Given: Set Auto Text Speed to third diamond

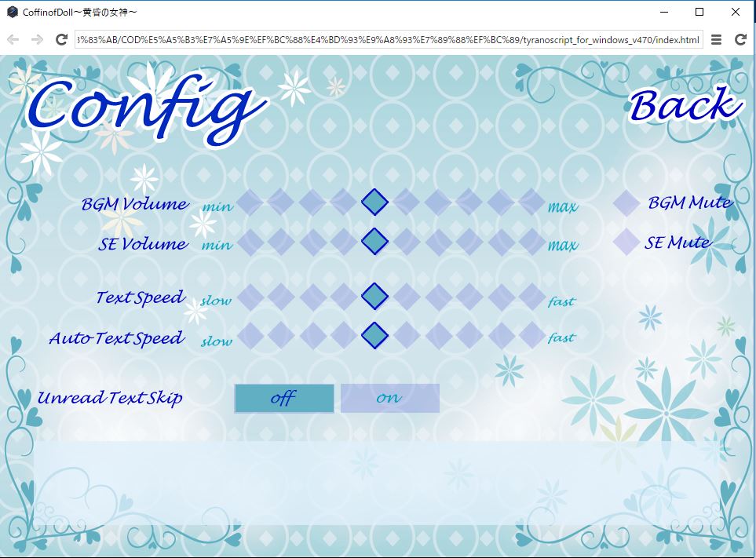Looking at the screenshot, I should point(313,335).
